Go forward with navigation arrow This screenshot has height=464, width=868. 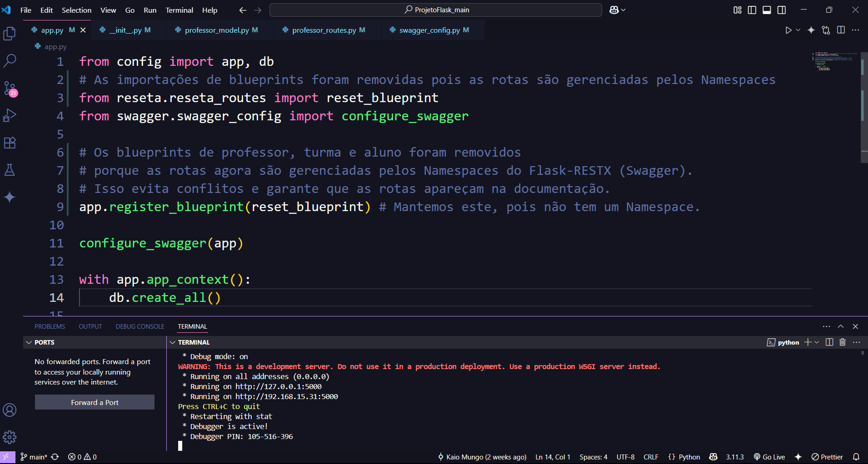258,10
